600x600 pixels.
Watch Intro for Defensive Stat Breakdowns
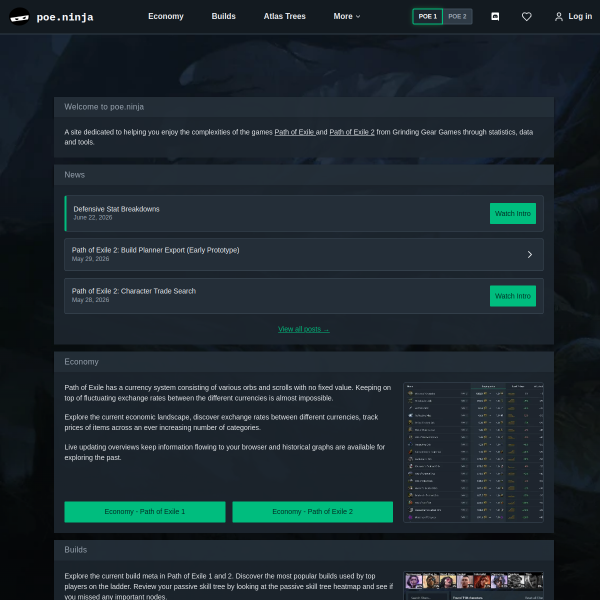[x=513, y=214]
